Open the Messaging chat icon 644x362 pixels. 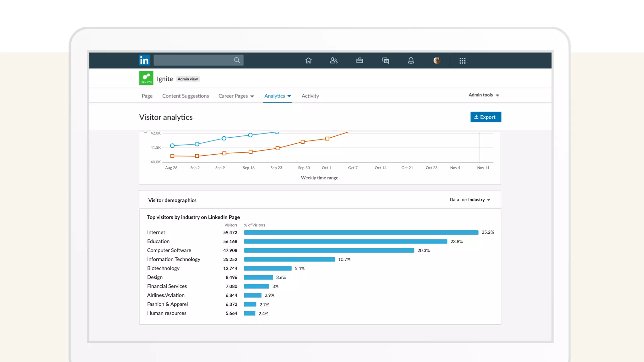[386, 61]
